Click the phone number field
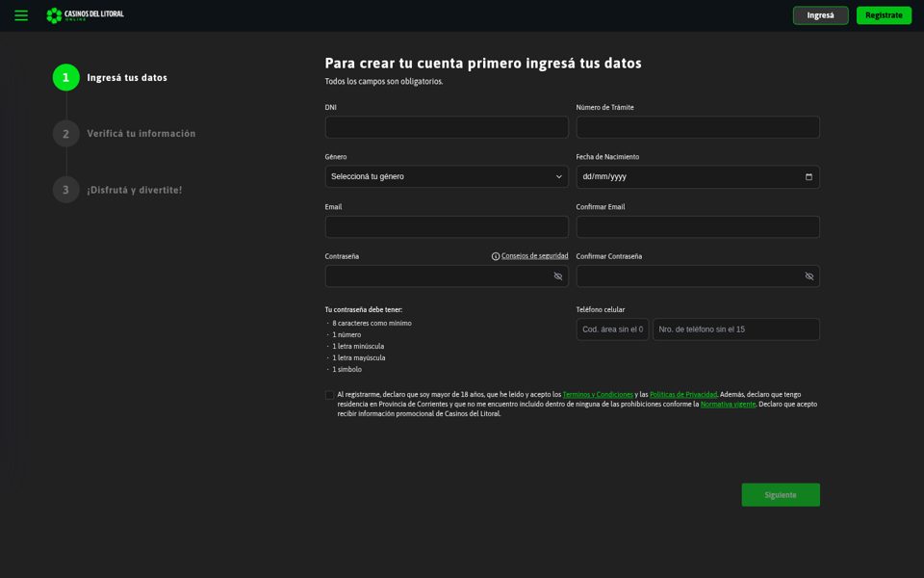Image resolution: width=924 pixels, height=578 pixels. point(736,329)
